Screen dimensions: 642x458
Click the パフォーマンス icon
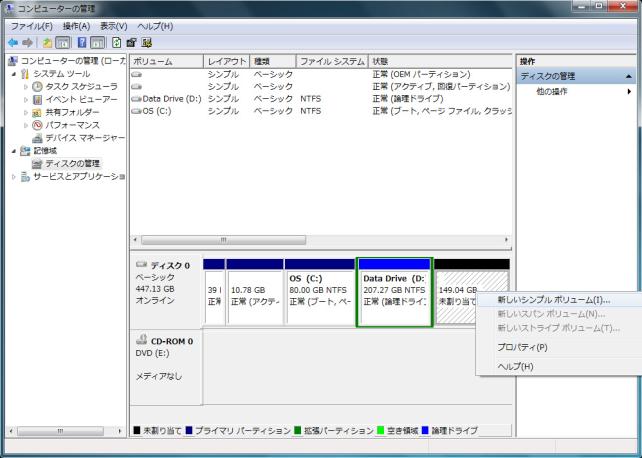[37, 125]
